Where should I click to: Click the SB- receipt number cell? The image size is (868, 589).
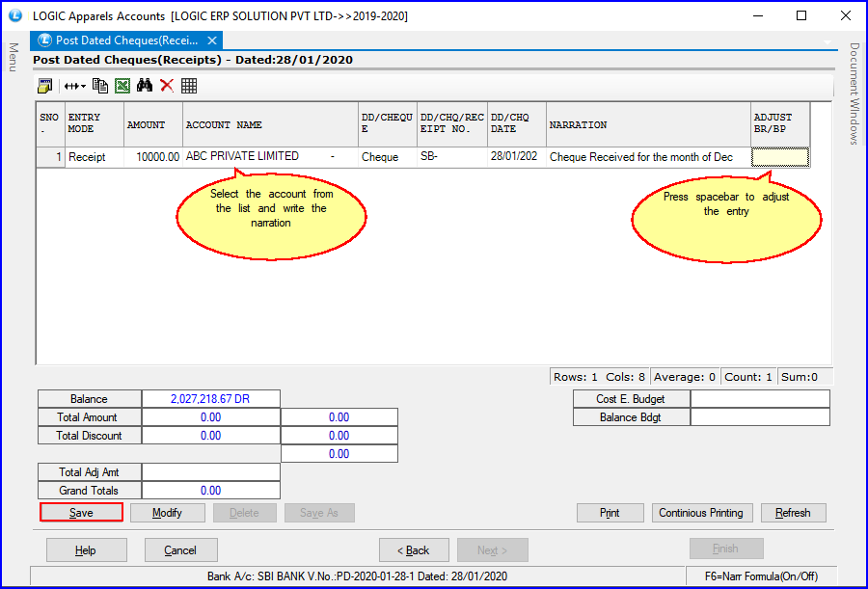(452, 157)
